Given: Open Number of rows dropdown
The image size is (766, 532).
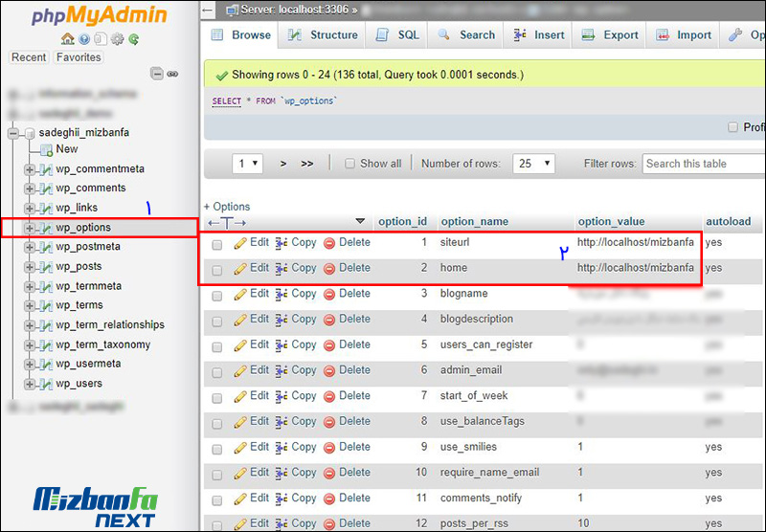Looking at the screenshot, I should point(534,164).
